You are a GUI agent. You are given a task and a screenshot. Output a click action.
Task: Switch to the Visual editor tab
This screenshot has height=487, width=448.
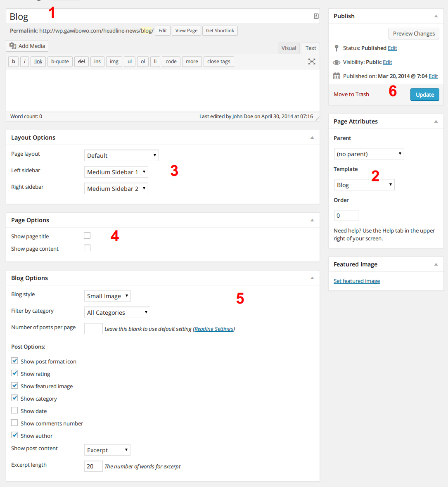tap(289, 48)
